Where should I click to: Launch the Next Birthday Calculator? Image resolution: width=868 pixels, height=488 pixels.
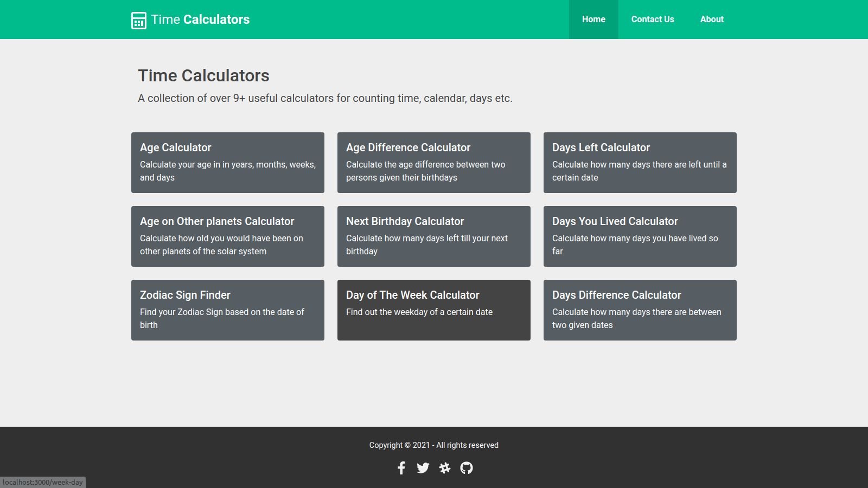pyautogui.click(x=434, y=236)
